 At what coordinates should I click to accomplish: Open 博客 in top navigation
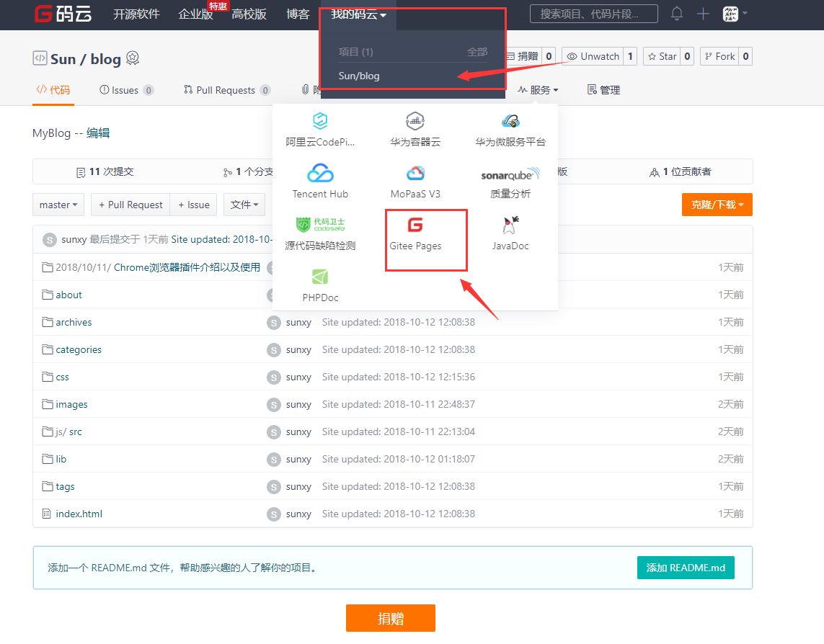[x=298, y=14]
